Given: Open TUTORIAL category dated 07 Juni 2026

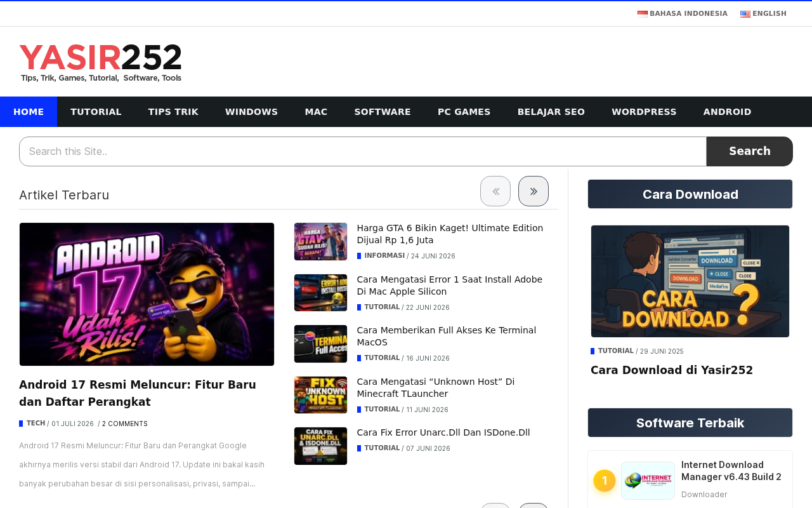Looking at the screenshot, I should 382,448.
